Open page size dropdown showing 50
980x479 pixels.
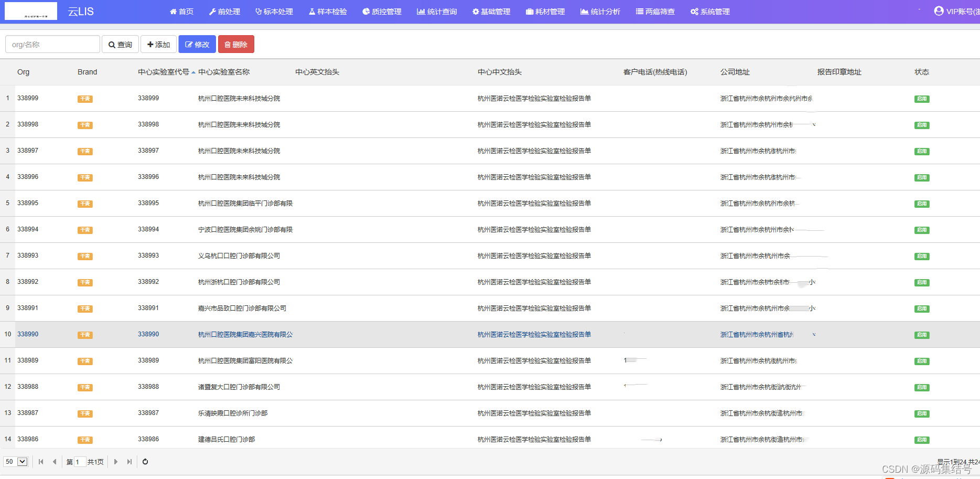[15, 462]
